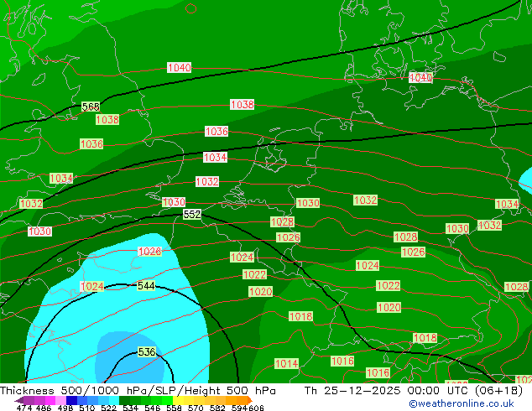Click the 546 legend value
This screenshot has height=411, width=532.
tap(153, 408)
